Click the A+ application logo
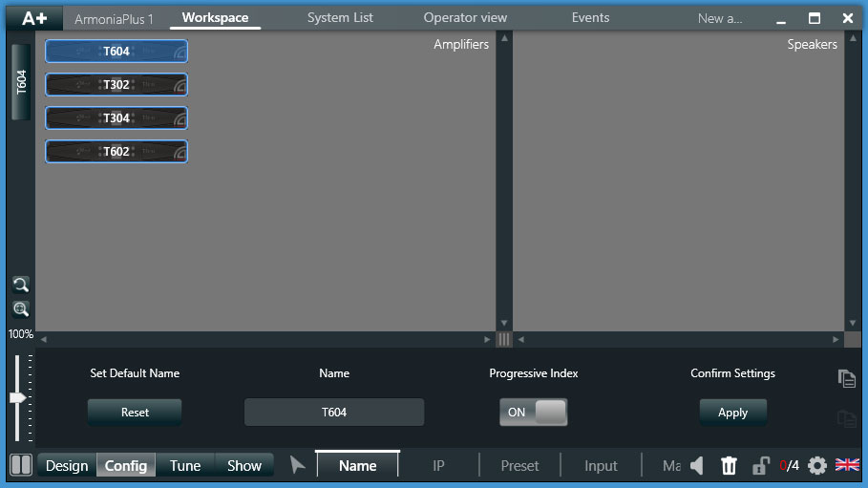The height and width of the screenshot is (488, 868). (34, 18)
